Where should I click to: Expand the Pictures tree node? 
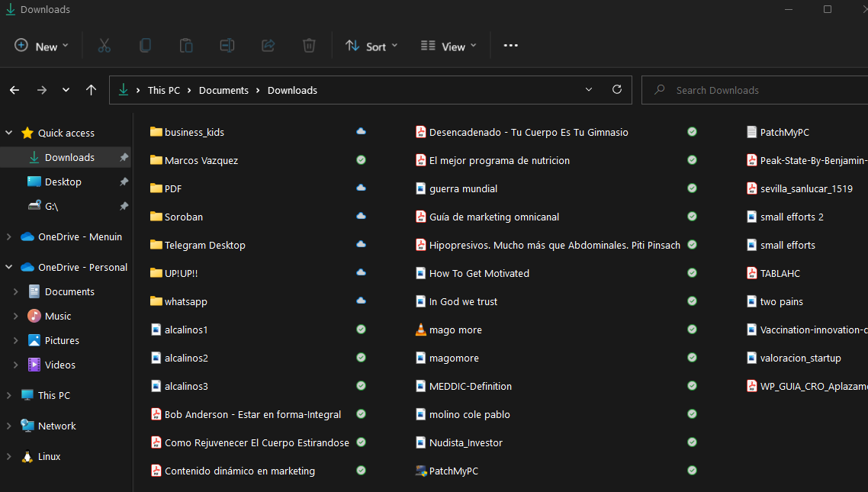pos(16,340)
